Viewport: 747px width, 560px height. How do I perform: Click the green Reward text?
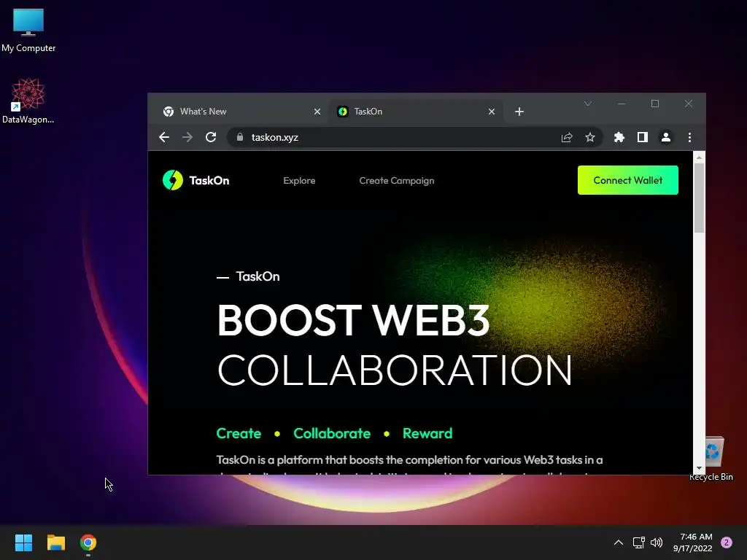427,433
